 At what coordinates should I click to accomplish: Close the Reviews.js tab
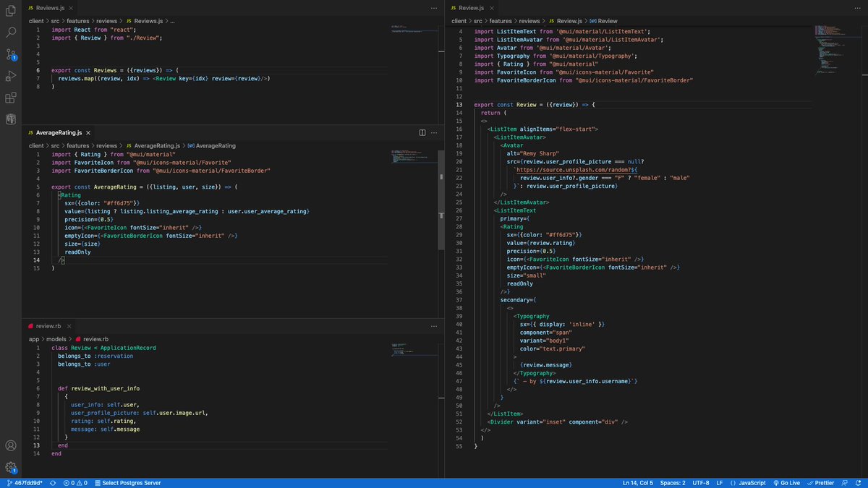click(x=72, y=7)
